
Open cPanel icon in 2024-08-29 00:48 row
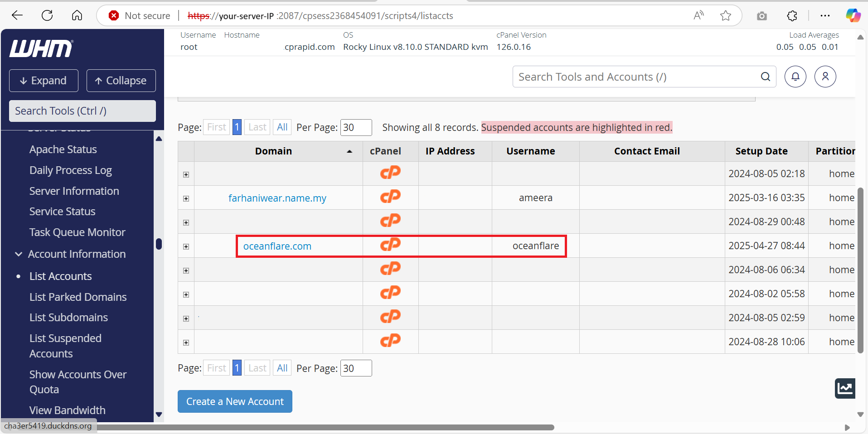pos(390,221)
